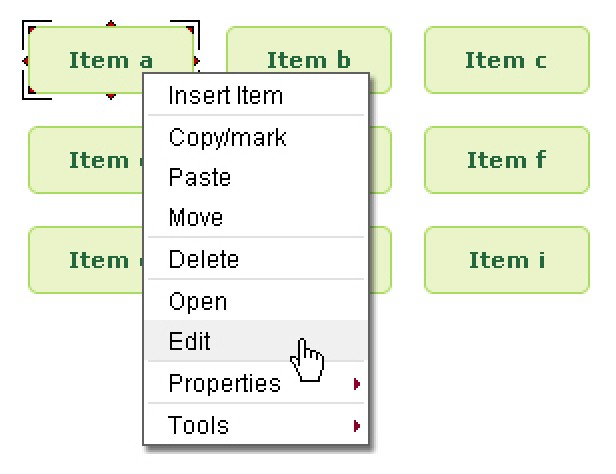
Task: Click the partially hidden Item g box
Action: (x=86, y=260)
